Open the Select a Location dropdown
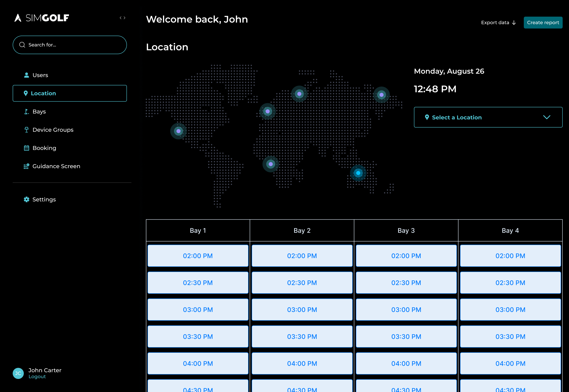The height and width of the screenshot is (392, 569). click(x=488, y=117)
